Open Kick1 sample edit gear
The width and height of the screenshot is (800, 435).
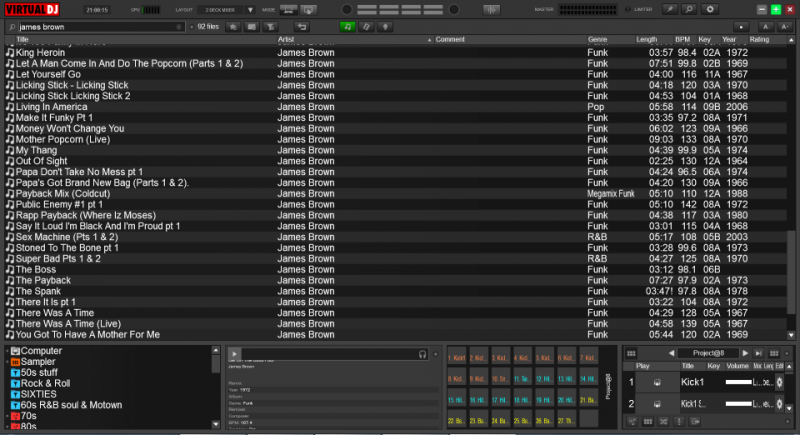pyautogui.click(x=779, y=382)
